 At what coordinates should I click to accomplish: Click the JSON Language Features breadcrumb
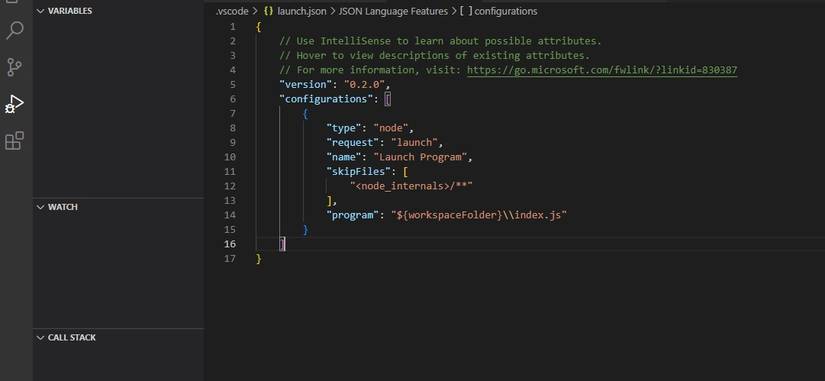(393, 11)
